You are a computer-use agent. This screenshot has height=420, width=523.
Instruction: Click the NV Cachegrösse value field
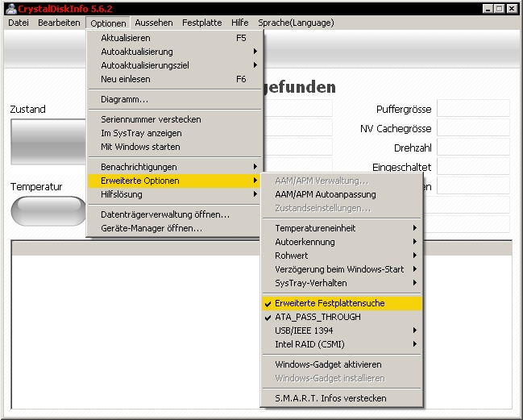[x=473, y=127]
